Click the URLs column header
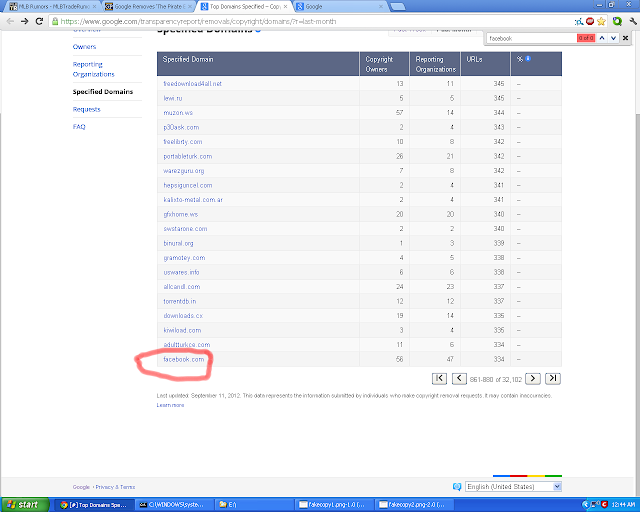Screen dimensions: 640x512 point(485,64)
